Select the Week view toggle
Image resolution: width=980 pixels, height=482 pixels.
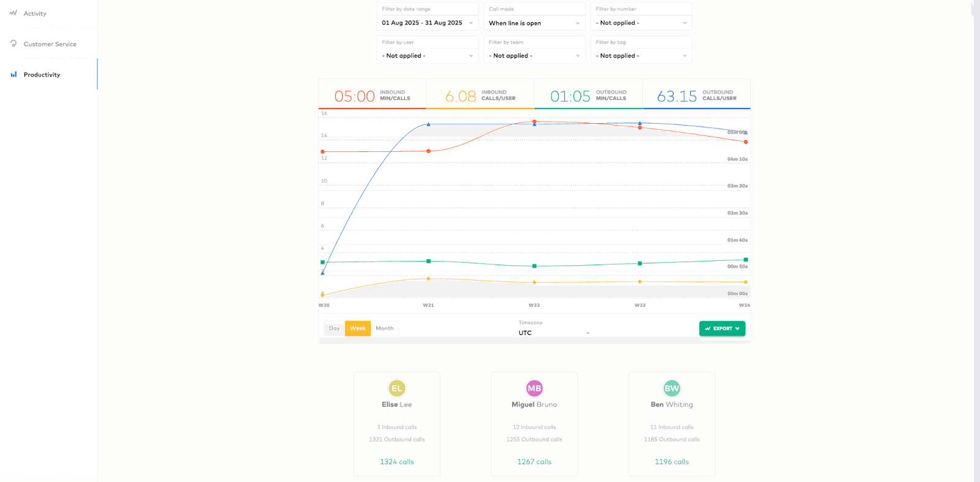[358, 328]
